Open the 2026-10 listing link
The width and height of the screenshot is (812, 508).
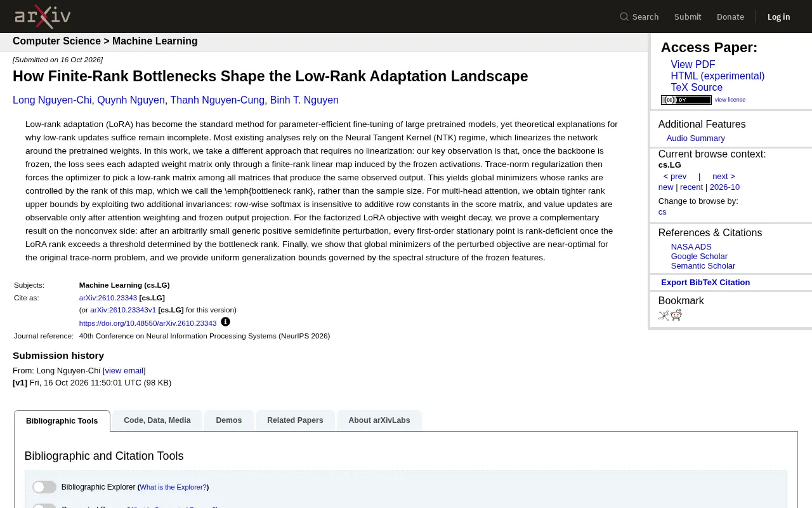point(724,187)
